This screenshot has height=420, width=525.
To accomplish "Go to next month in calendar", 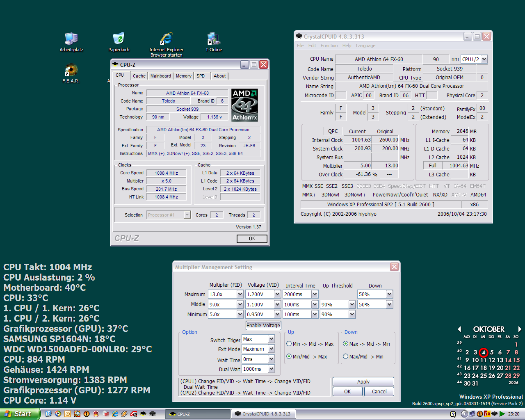I will [x=520, y=329].
